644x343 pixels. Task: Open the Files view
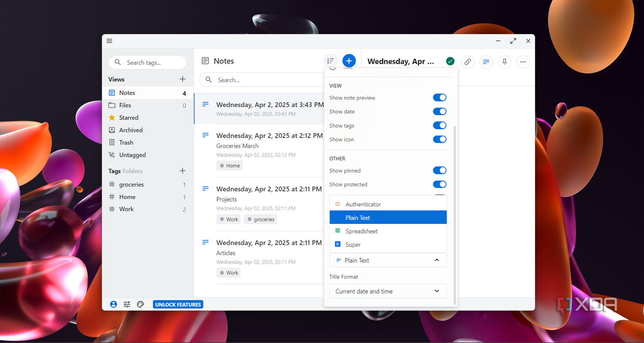(x=148, y=105)
